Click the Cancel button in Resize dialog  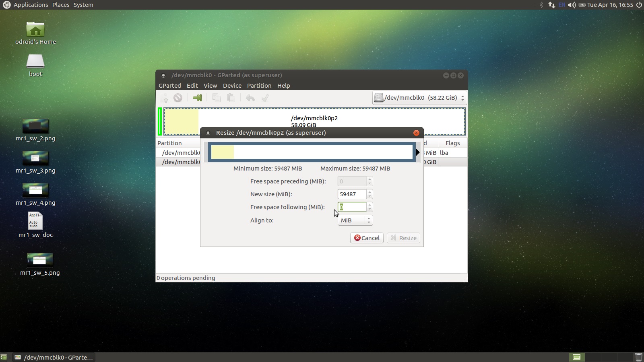[x=367, y=238]
